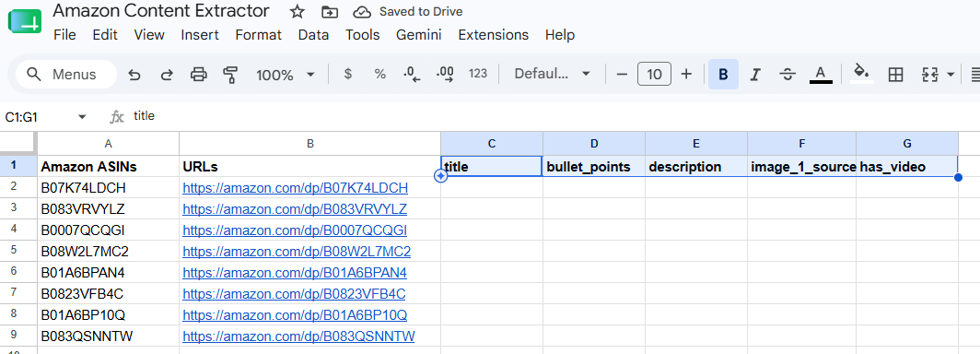Image resolution: width=980 pixels, height=354 pixels.
Task: Click the URLs header cell
Action: [310, 167]
